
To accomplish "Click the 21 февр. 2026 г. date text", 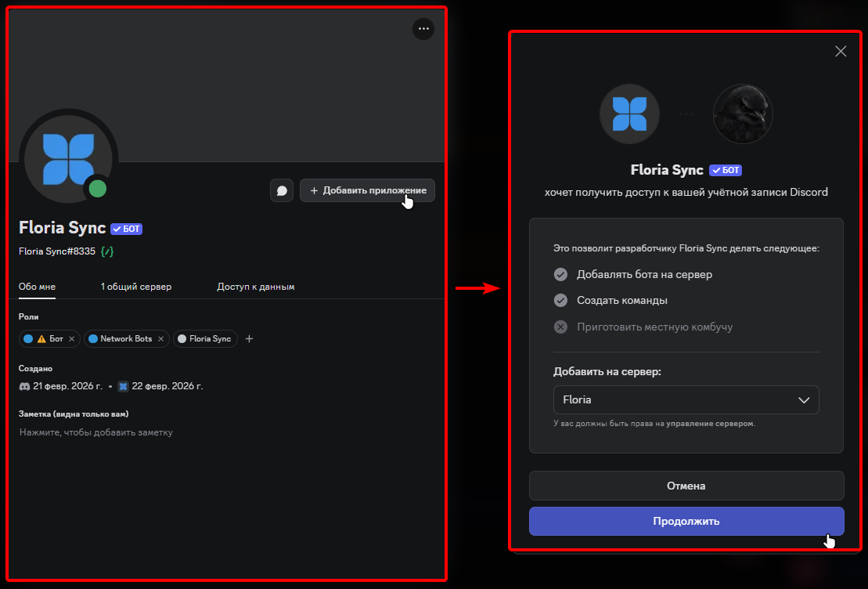I will [x=67, y=386].
